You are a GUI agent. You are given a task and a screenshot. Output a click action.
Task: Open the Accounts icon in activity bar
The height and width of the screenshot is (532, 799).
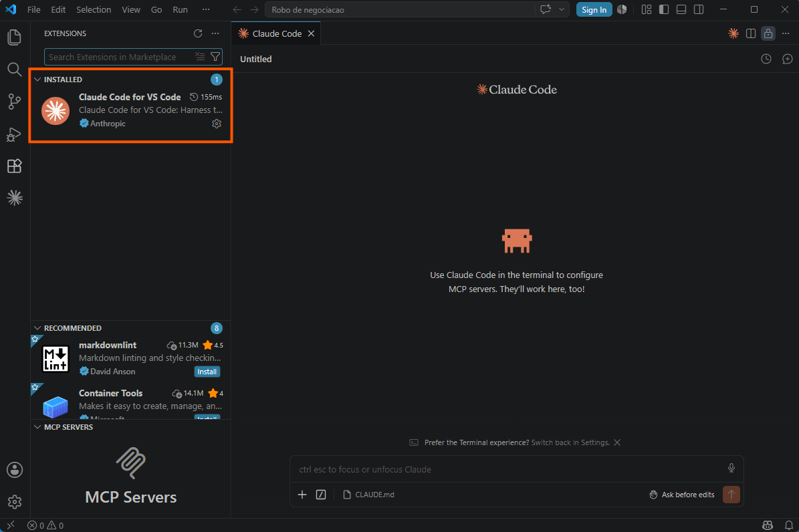click(x=14, y=470)
